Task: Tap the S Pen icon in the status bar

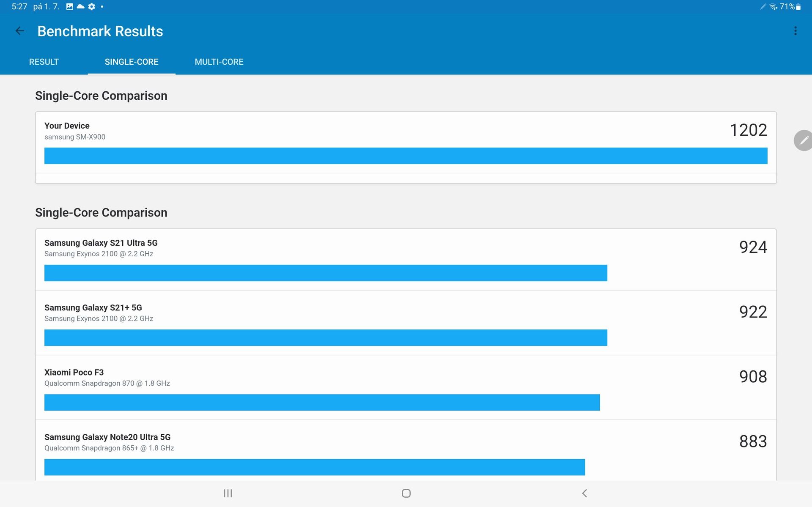Action: point(762,6)
